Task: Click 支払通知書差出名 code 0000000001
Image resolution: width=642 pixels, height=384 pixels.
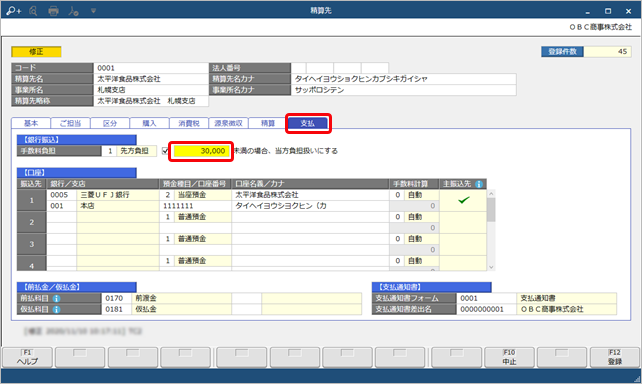Action: (x=486, y=309)
